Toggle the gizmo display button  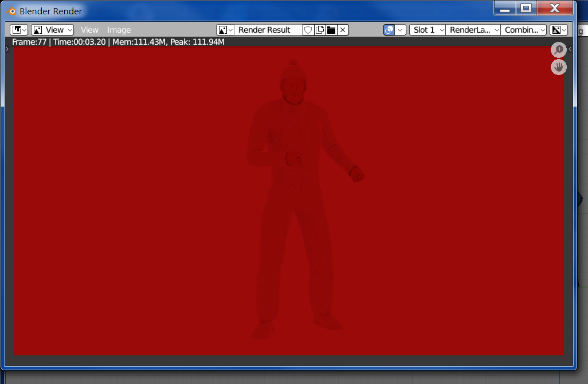point(389,30)
